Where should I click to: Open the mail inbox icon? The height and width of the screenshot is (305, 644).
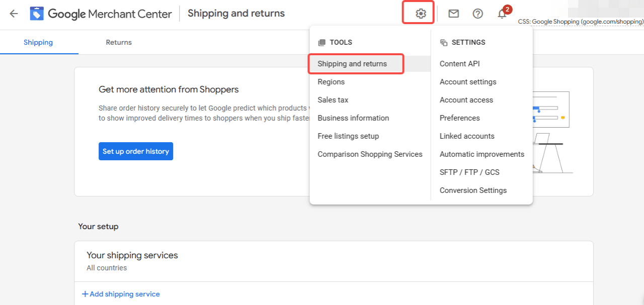[454, 14]
